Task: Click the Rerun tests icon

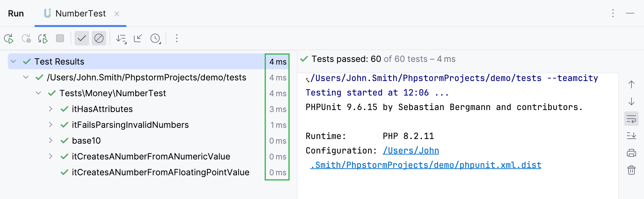Action: point(9,39)
